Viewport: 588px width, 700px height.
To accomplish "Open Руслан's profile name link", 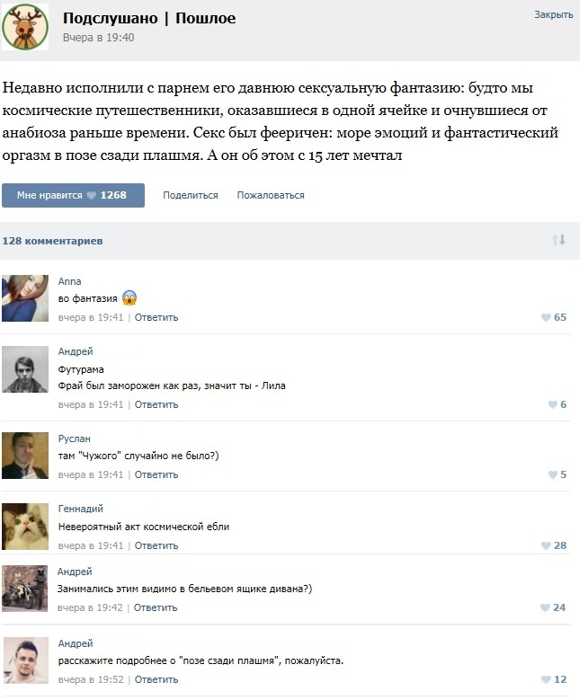I will 74,439.
